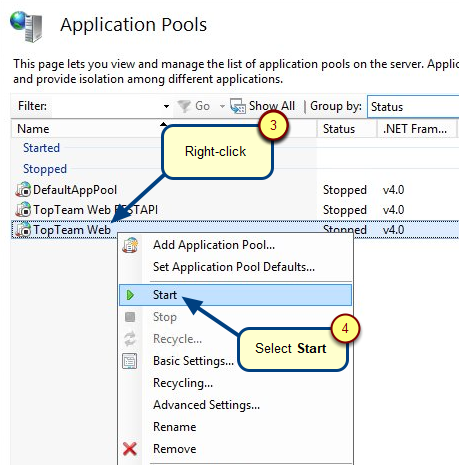Select the TopTeam Web RESTAPI row
Viewport: 460px width, 465px height.
(235, 210)
